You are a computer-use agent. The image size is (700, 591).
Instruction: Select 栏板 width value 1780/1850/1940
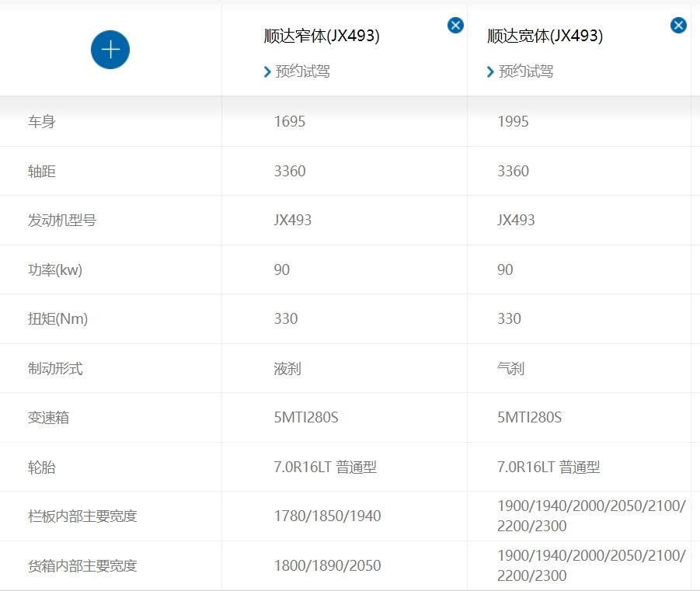327,516
